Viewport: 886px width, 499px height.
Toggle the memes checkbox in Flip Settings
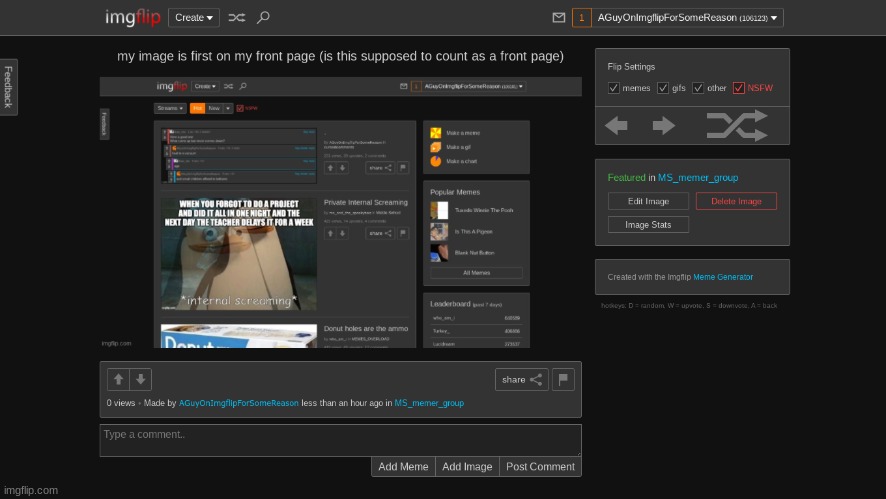pyautogui.click(x=614, y=88)
